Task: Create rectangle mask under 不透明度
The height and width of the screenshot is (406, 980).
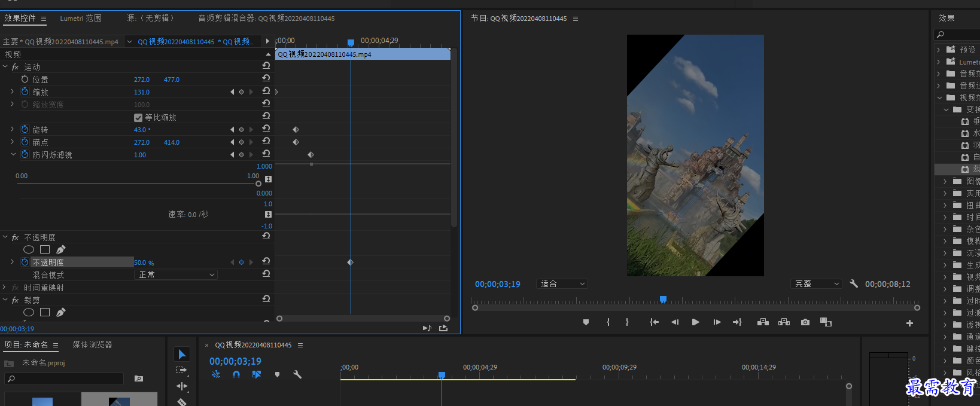Action: pos(45,249)
